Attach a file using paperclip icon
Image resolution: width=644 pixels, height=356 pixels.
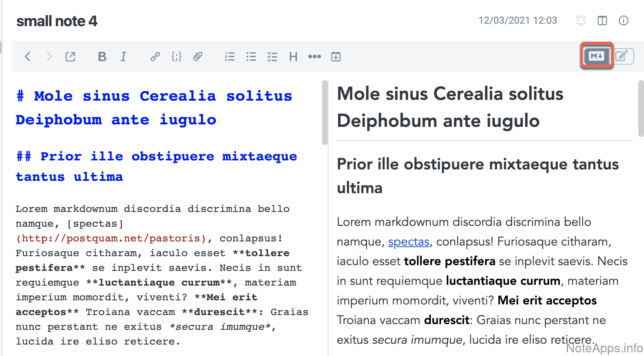[x=198, y=56]
